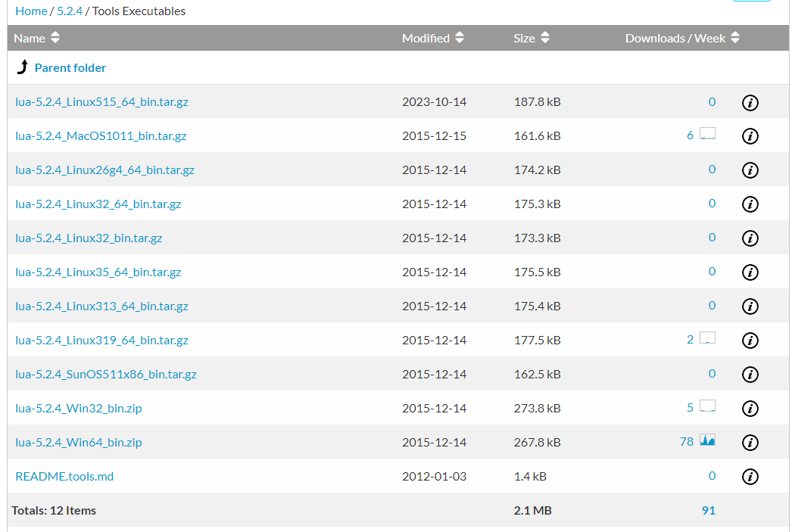Open info for lua-5.2.4_Linux35_64_bin.tar.gz
The width and height of the screenshot is (792, 532).
[x=750, y=272]
